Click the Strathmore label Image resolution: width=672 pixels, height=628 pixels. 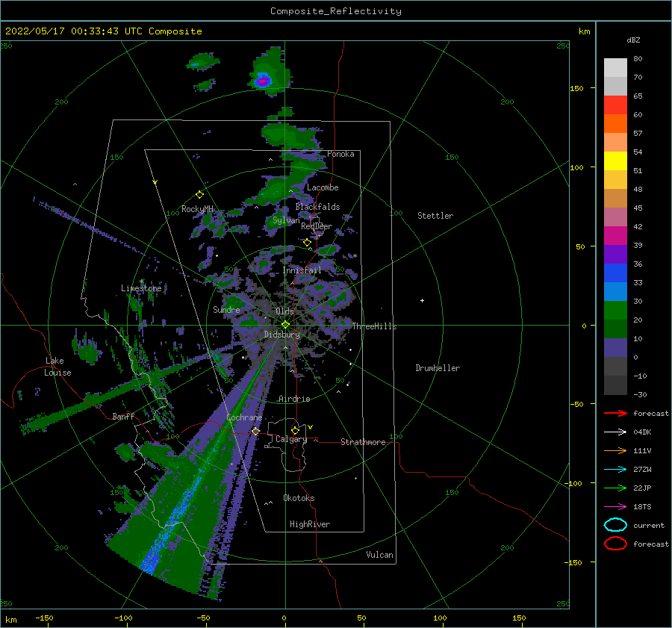click(363, 442)
